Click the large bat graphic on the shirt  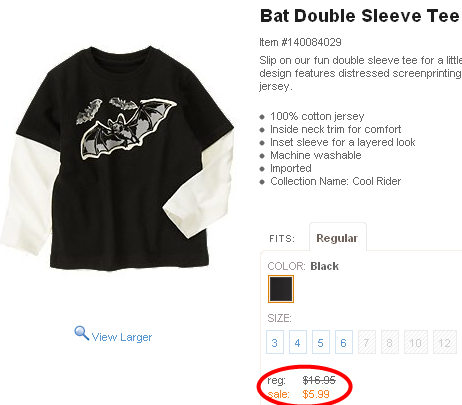(x=128, y=129)
